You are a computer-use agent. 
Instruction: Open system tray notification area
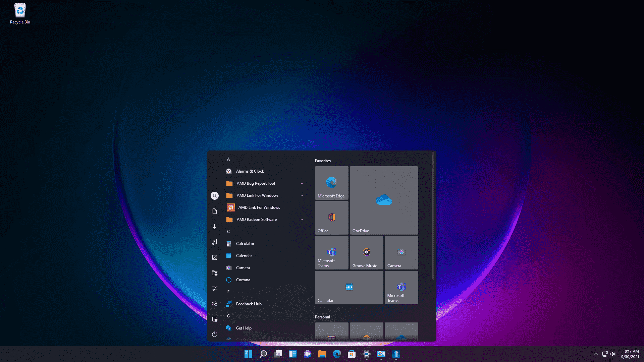pos(595,354)
